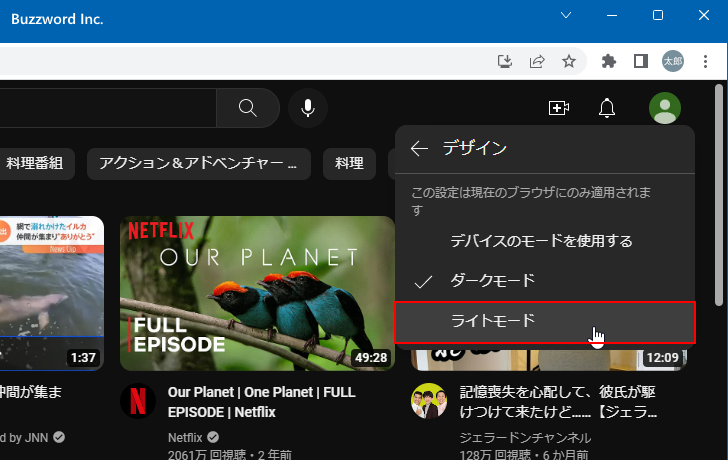The image size is (728, 460).
Task: Click the デザイン menu header text
Action: (x=474, y=149)
